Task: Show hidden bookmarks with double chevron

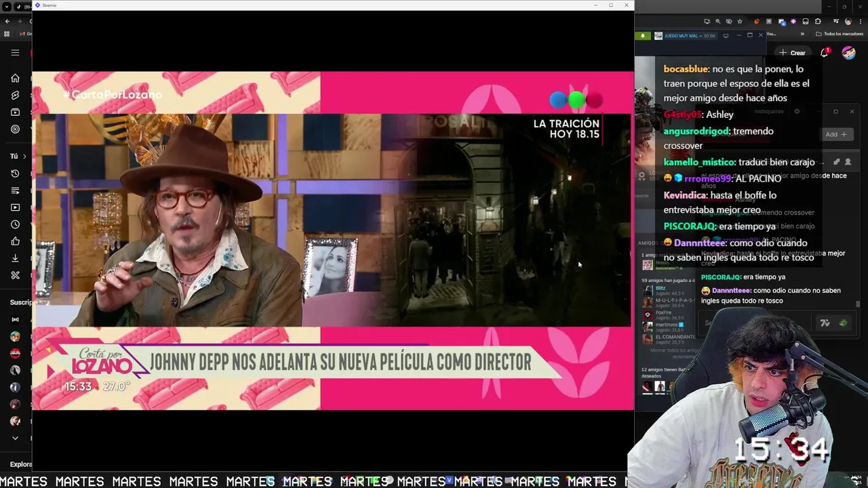Action: point(802,34)
